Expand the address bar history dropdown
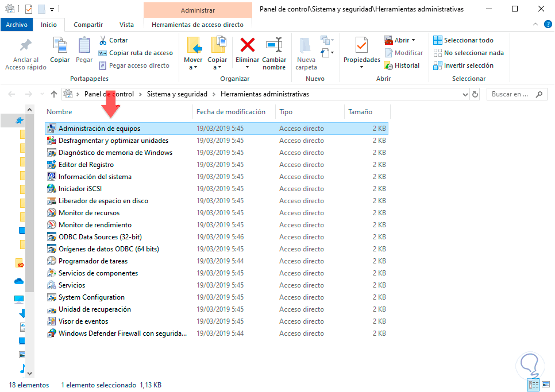555x392 pixels. (x=465, y=94)
